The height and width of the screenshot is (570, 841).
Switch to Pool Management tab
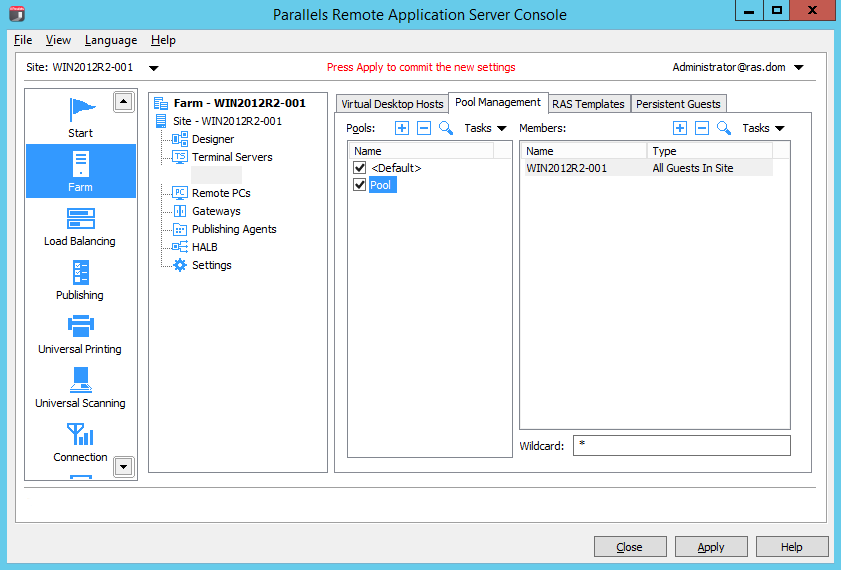pos(498,102)
